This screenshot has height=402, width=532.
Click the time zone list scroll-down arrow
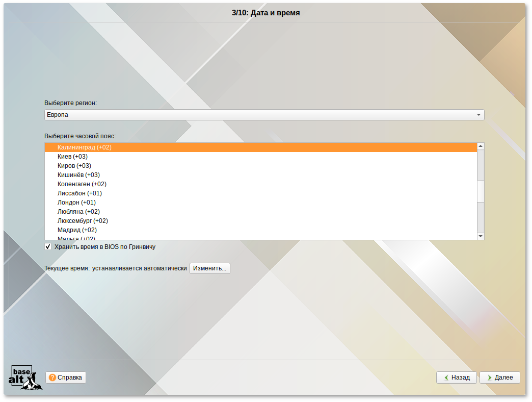480,236
